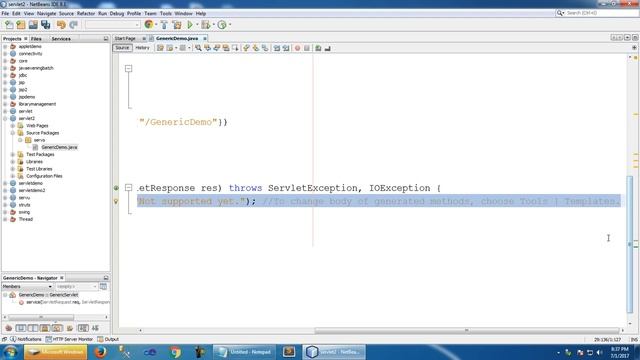
Task: Click the Last Edit editor toolbar icon
Action: tap(160, 48)
